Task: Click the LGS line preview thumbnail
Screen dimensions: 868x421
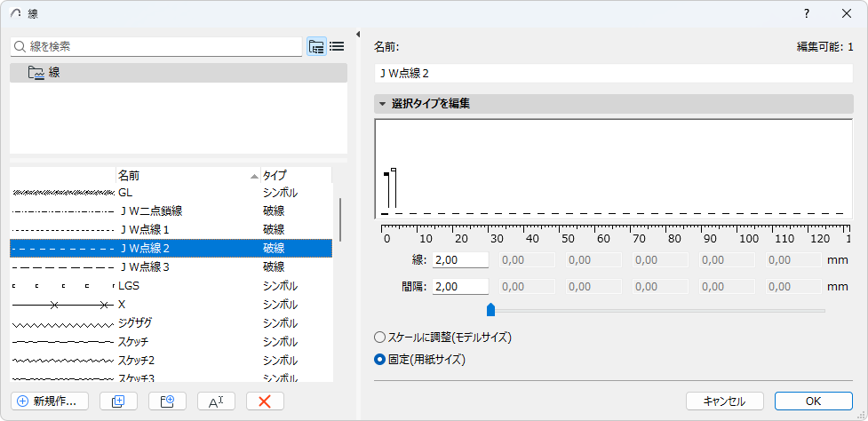Action: click(x=63, y=286)
